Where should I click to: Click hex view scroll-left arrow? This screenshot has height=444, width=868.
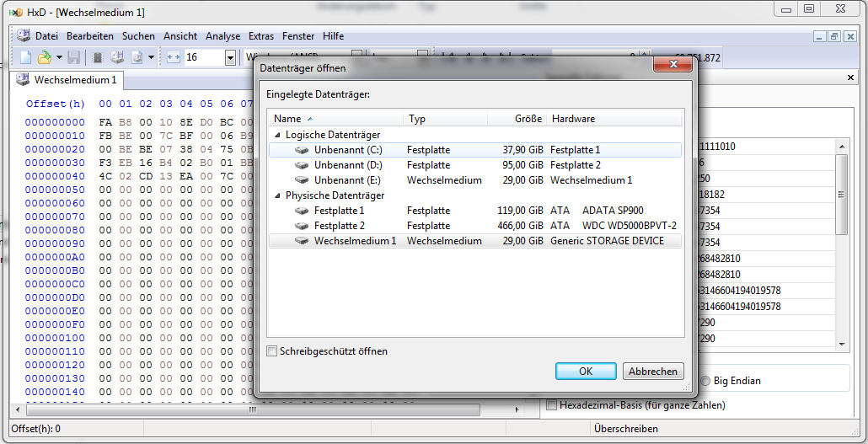coord(18,410)
